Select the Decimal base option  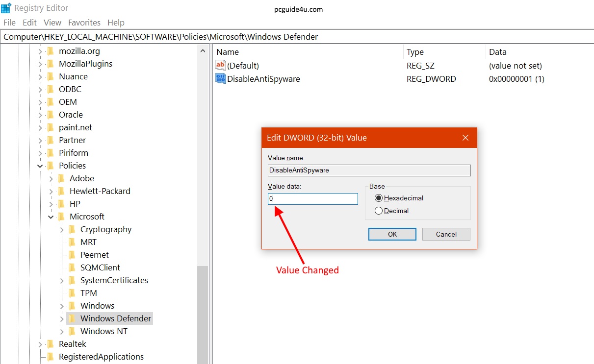pyautogui.click(x=378, y=211)
